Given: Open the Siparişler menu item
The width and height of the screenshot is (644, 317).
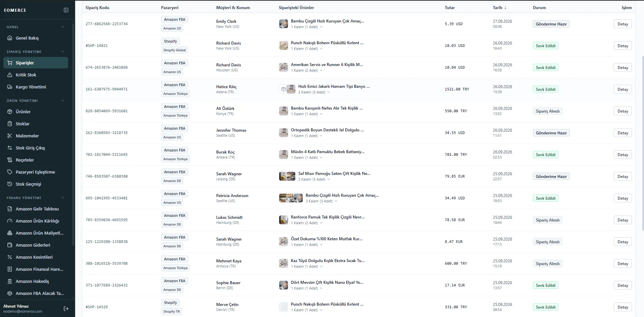Looking at the screenshot, I should 36,63.
